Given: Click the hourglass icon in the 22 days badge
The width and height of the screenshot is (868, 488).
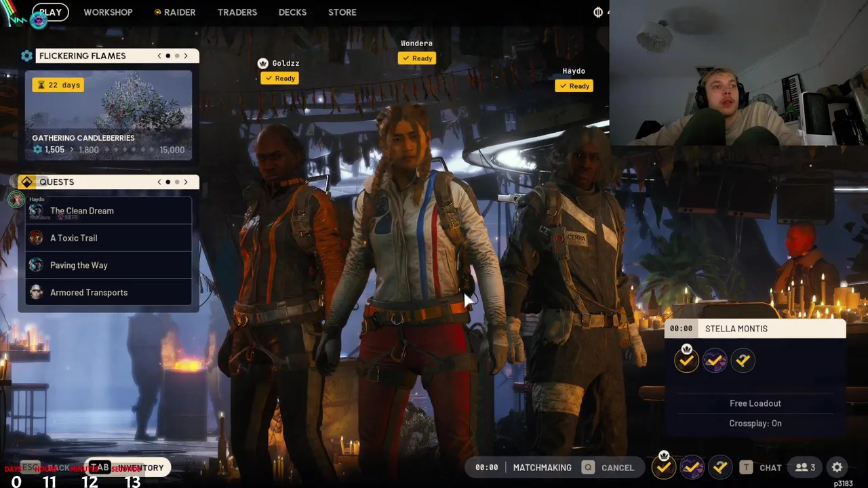Looking at the screenshot, I should click(x=41, y=85).
